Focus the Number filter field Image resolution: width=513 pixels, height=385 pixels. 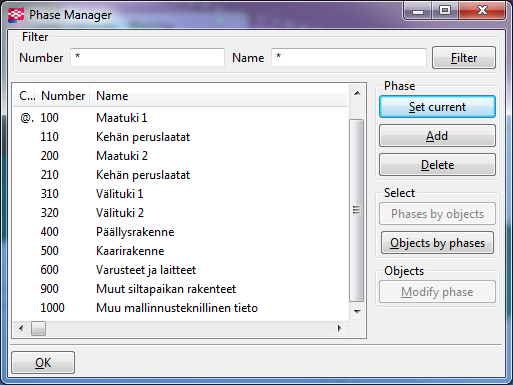coord(147,57)
